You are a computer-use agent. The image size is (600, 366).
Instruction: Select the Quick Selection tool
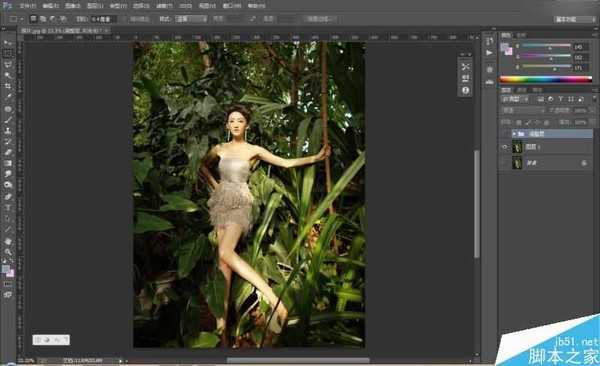click(x=8, y=75)
